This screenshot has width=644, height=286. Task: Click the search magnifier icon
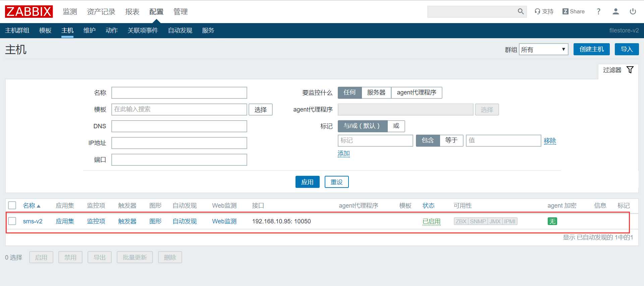pyautogui.click(x=521, y=12)
